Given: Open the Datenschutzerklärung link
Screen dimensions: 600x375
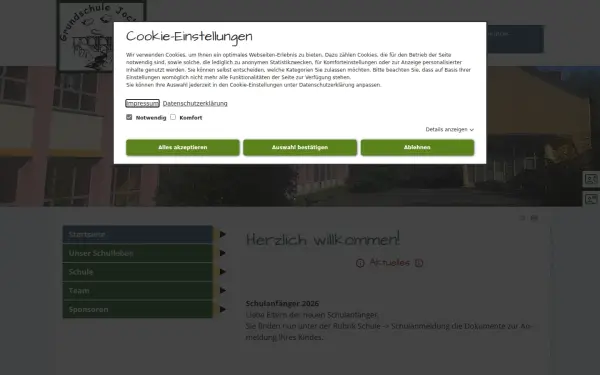Looking at the screenshot, I should point(195,103).
